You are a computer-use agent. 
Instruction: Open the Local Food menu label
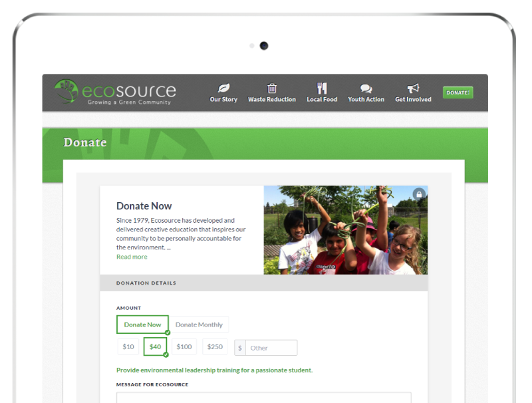[322, 100]
